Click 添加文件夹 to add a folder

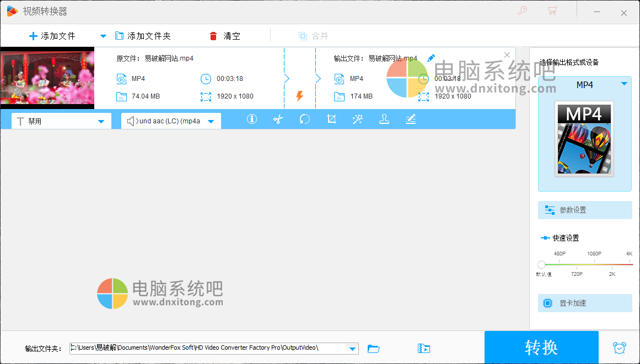(144, 36)
